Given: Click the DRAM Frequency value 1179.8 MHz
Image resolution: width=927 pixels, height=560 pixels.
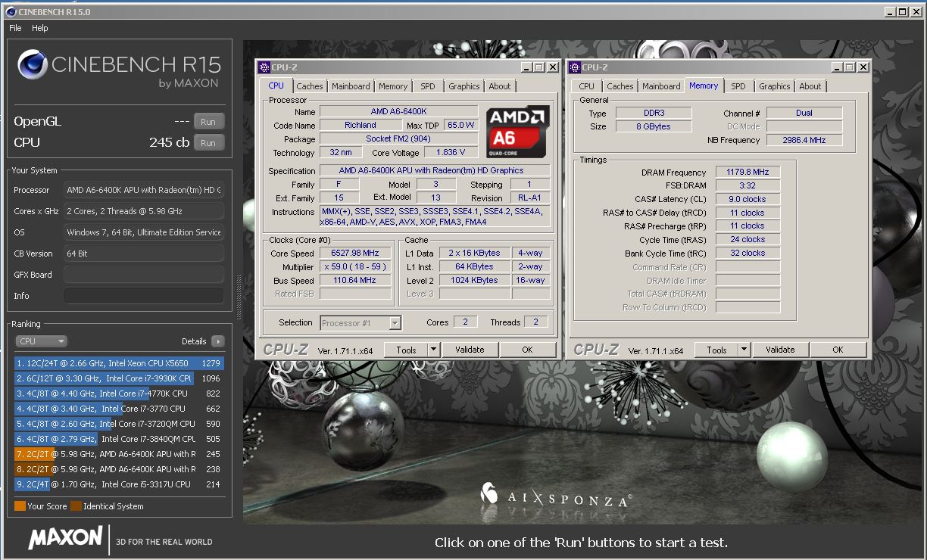Looking at the screenshot, I should (x=748, y=173).
